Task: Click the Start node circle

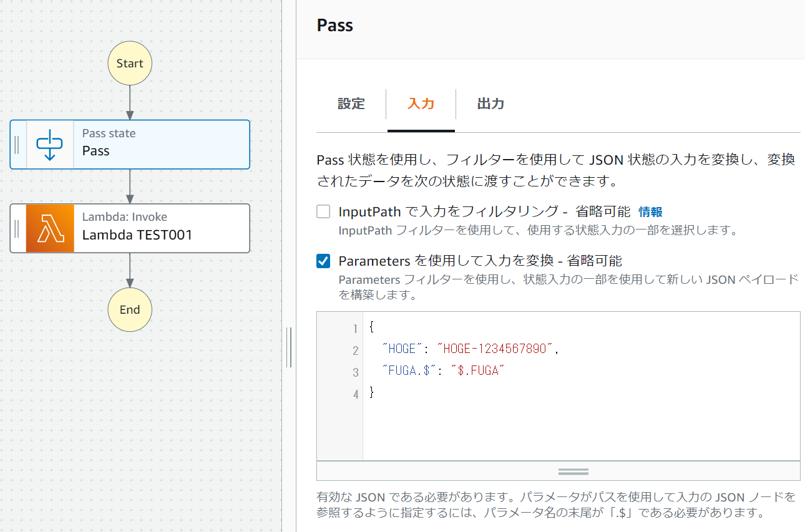Action: [x=129, y=63]
